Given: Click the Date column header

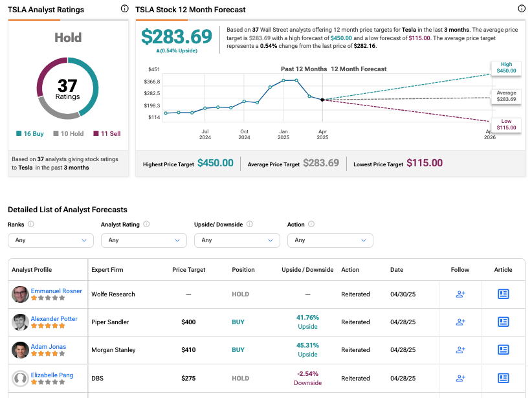Looking at the screenshot, I should (x=397, y=270).
